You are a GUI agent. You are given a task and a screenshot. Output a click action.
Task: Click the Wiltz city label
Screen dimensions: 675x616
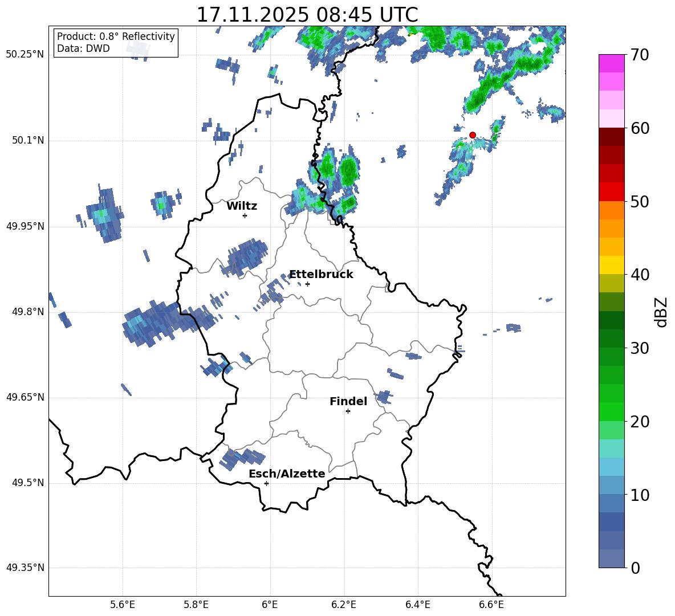[x=242, y=206]
